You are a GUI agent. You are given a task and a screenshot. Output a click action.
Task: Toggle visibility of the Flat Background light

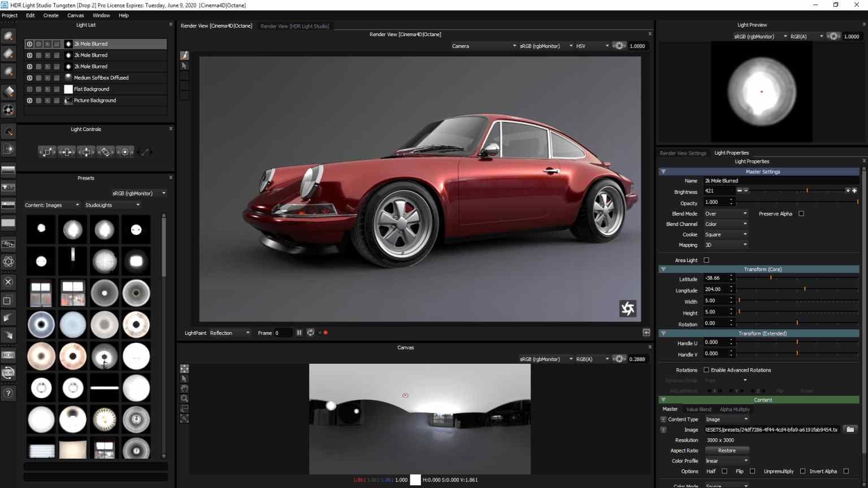point(29,89)
